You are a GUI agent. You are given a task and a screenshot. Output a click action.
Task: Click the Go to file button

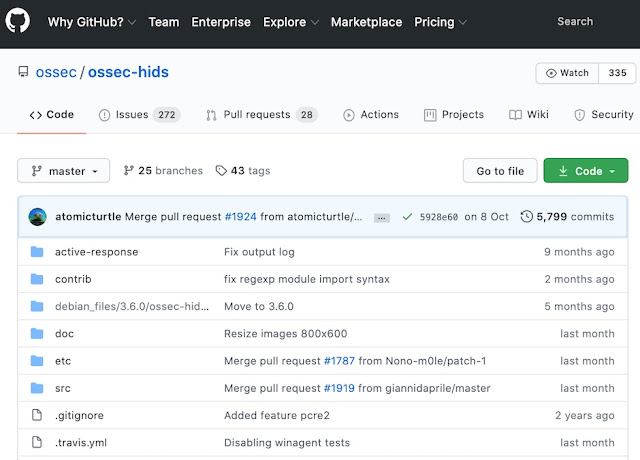point(500,171)
